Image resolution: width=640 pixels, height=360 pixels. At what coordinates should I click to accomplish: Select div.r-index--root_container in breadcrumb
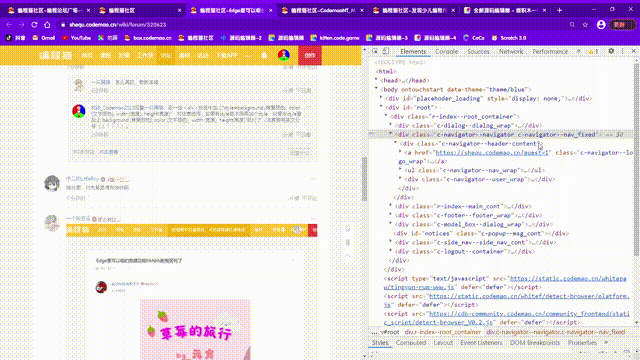pos(442,332)
